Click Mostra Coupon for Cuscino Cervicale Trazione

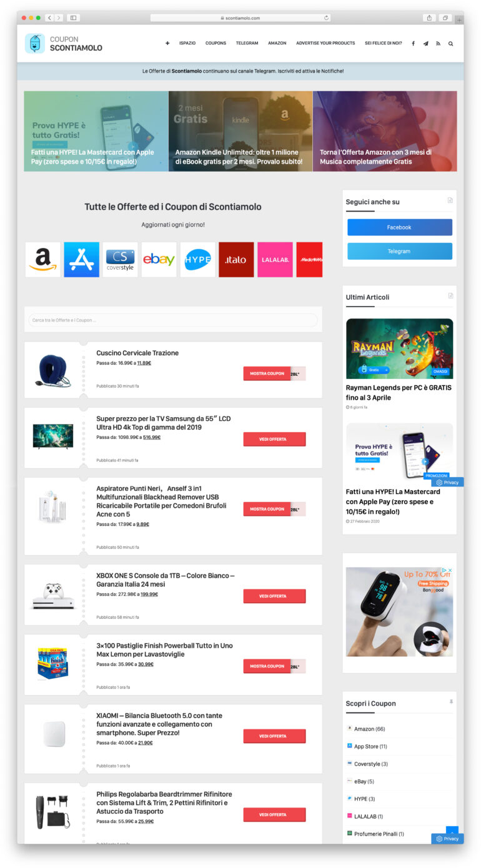(x=267, y=373)
